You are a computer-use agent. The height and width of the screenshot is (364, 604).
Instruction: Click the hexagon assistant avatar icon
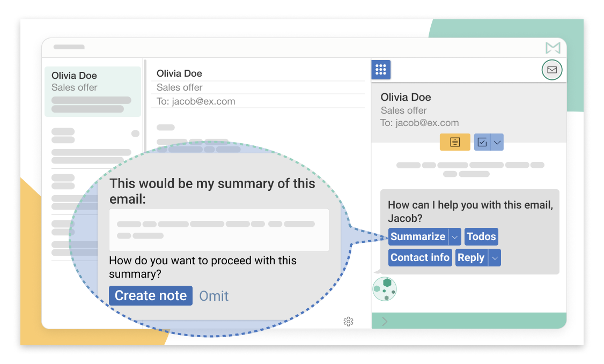385,289
